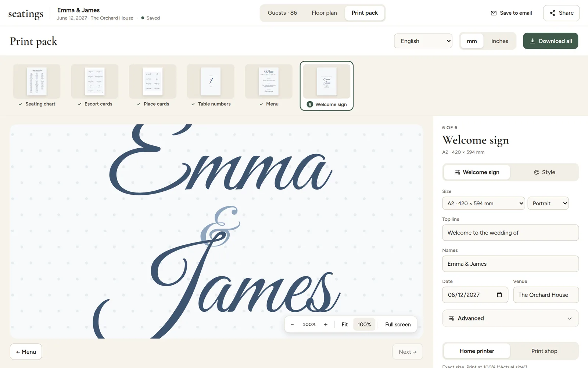Select the Escort cards thumbnail
The height and width of the screenshot is (368, 588).
click(x=95, y=86)
